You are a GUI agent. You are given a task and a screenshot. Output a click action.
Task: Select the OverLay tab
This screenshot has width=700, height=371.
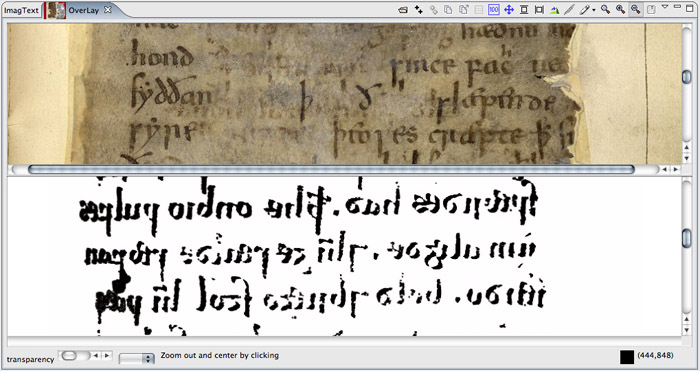click(83, 10)
